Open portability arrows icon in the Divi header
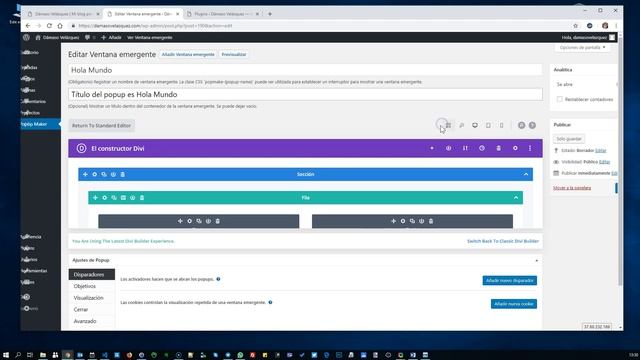Image resolution: width=640 pixels, height=360 pixels. (465, 148)
